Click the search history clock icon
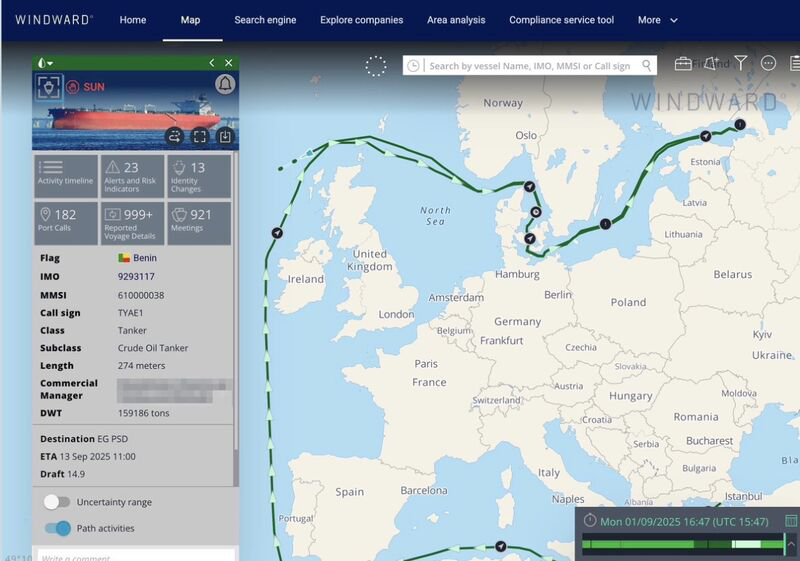 (414, 66)
